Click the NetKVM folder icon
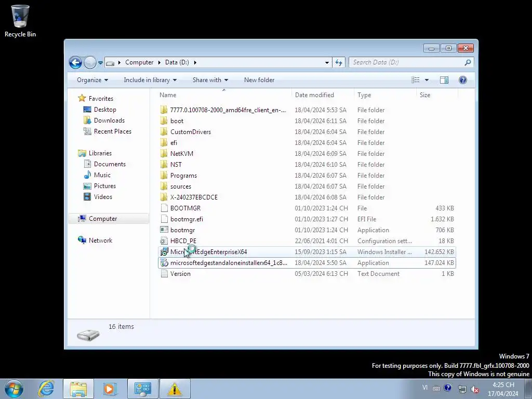The width and height of the screenshot is (532, 399). (164, 154)
